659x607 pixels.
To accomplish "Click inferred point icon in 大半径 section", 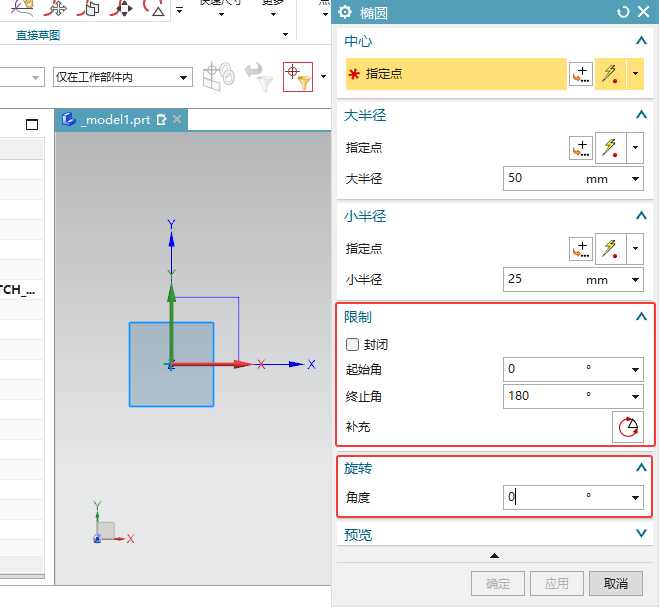I will [x=610, y=148].
